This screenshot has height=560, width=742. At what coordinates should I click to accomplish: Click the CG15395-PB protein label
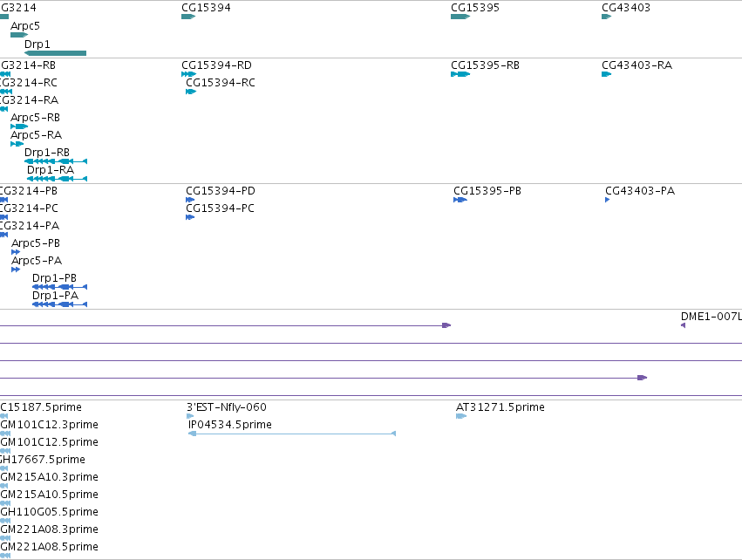(487, 191)
